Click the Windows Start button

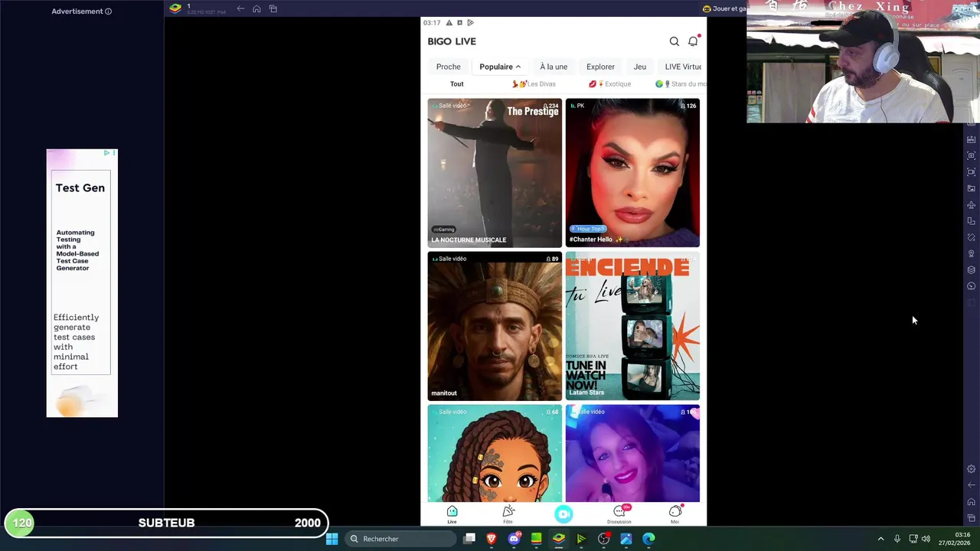point(332,539)
